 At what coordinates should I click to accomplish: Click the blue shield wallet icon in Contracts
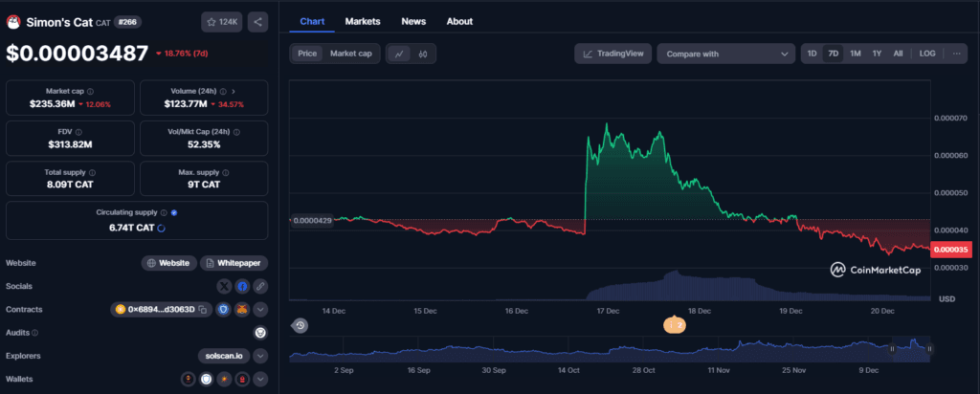(x=224, y=309)
